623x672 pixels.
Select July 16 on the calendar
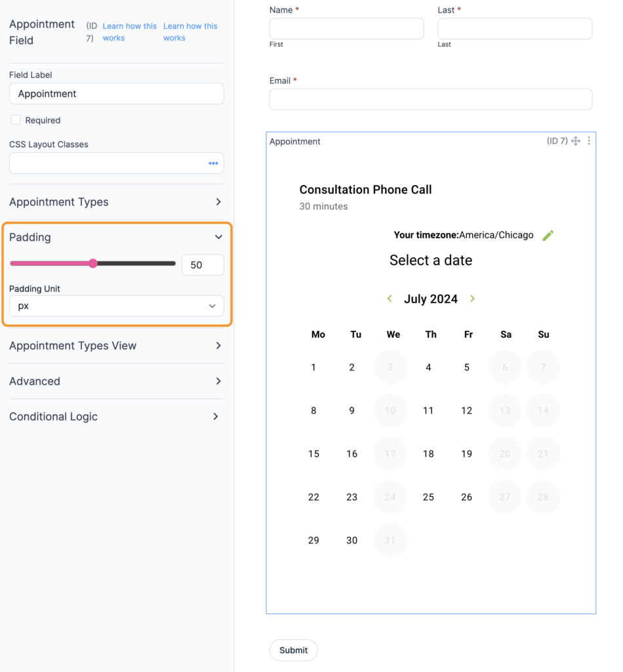click(x=352, y=454)
